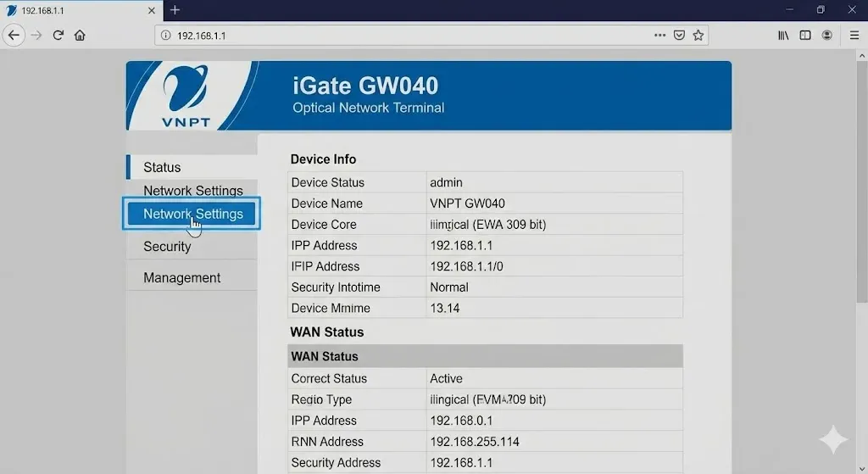
Task: Reload the router page
Action: tap(58, 36)
